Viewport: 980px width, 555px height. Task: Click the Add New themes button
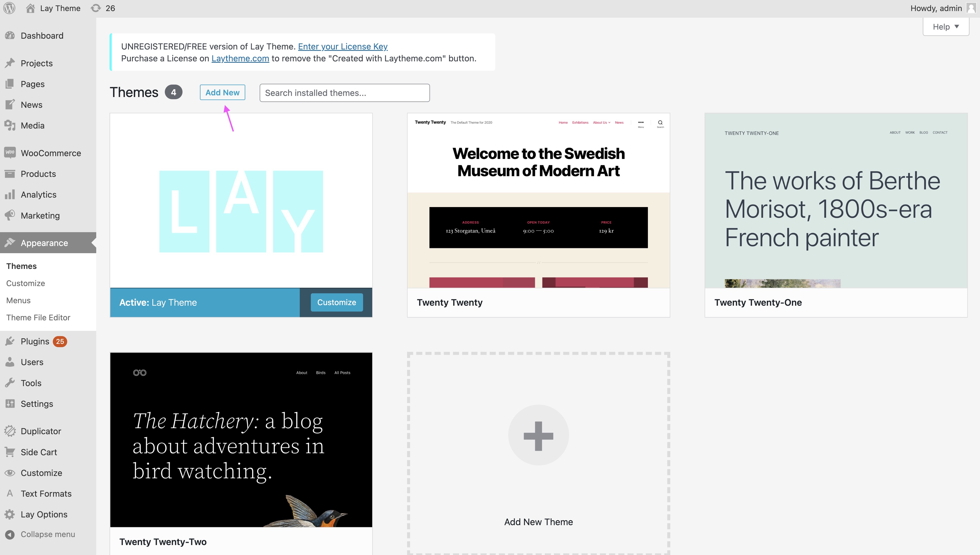[222, 92]
